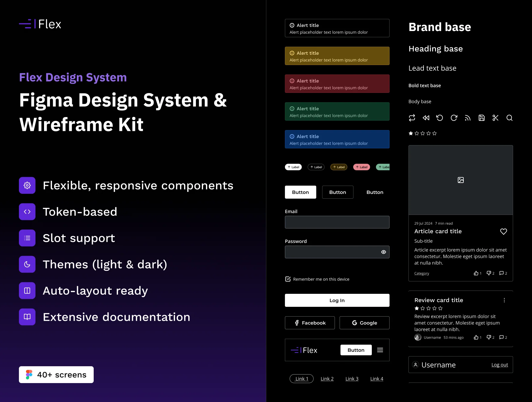Open the Review card three-dot menu
Image resolution: width=532 pixels, height=402 pixels.
click(504, 300)
